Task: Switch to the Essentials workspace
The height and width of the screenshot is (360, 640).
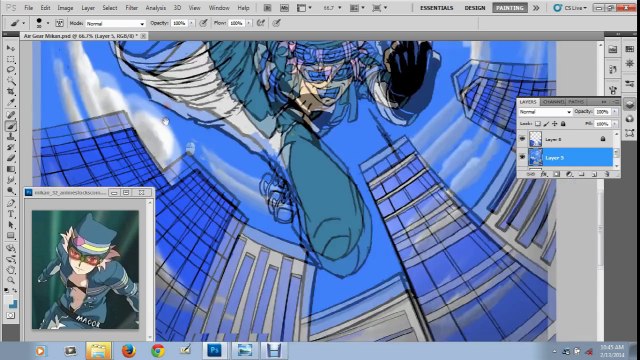Action: coord(436,8)
